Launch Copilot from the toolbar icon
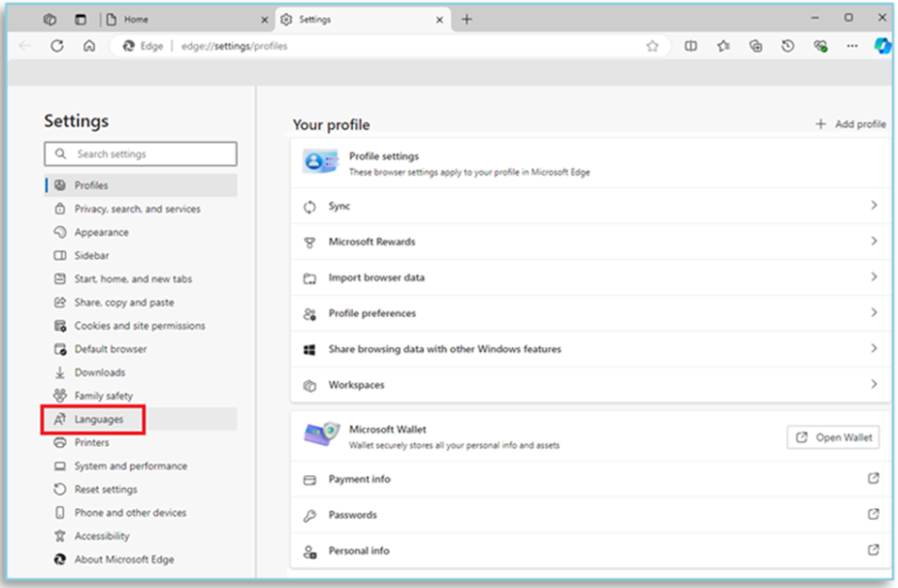The image size is (898, 588). 881,46
